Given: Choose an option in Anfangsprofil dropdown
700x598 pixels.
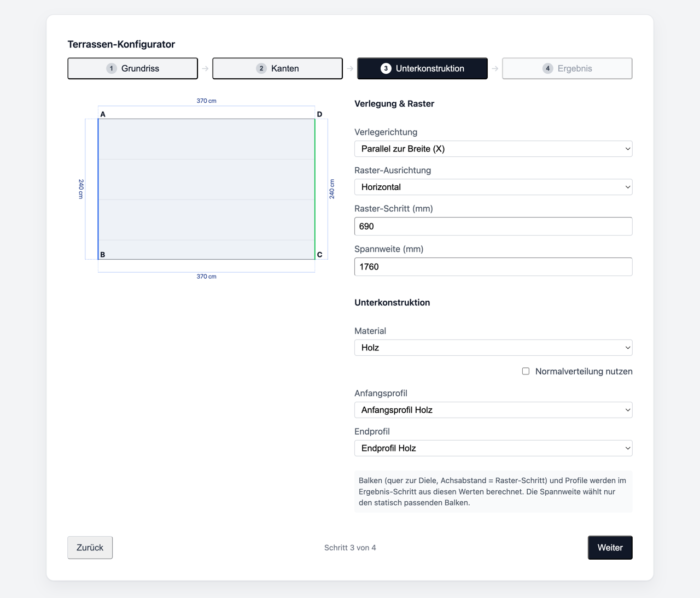Looking at the screenshot, I should click(x=493, y=410).
